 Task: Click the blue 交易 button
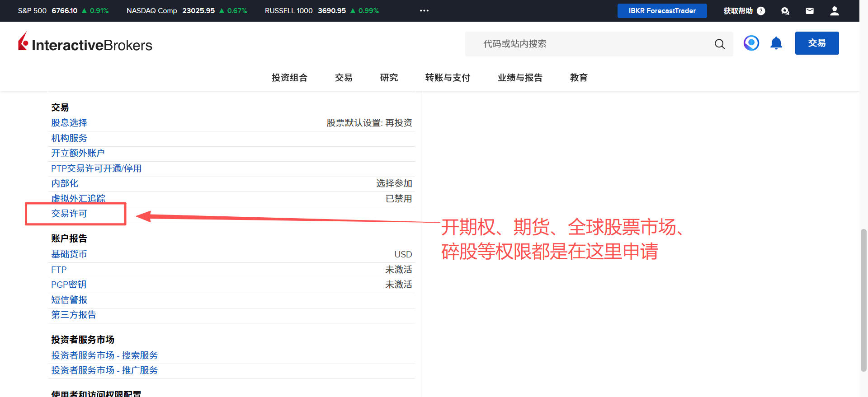coord(816,43)
